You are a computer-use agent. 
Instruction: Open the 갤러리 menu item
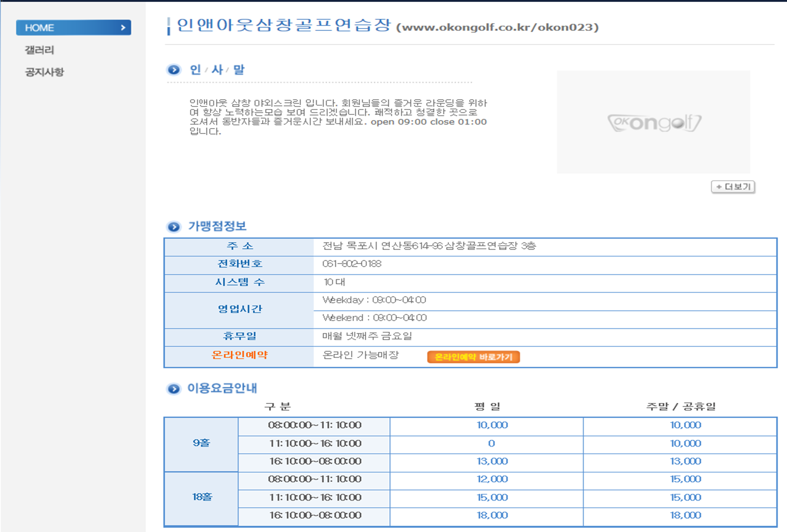coord(40,50)
